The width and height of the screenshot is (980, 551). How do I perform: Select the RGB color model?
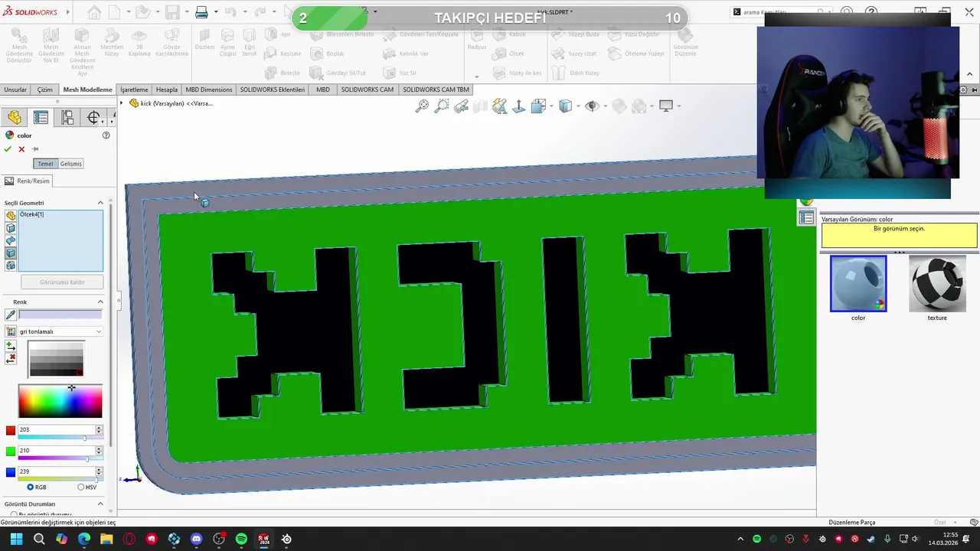pos(31,487)
